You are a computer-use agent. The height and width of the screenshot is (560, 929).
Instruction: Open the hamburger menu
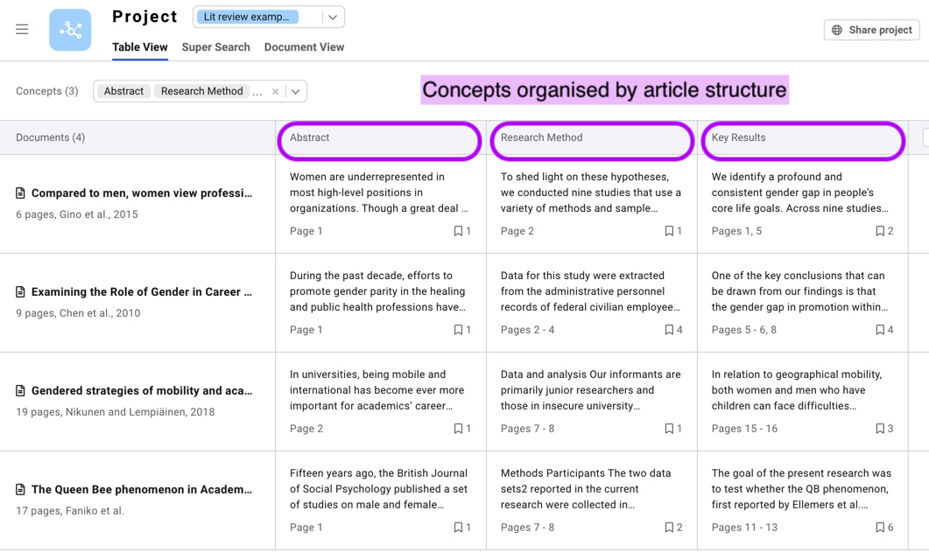[x=22, y=29]
